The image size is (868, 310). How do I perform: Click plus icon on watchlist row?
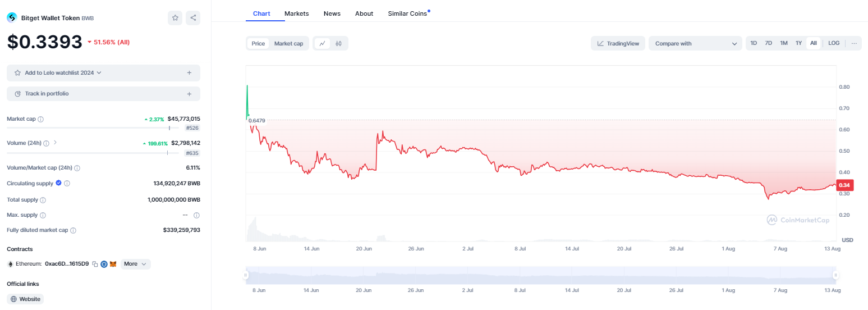(x=189, y=72)
